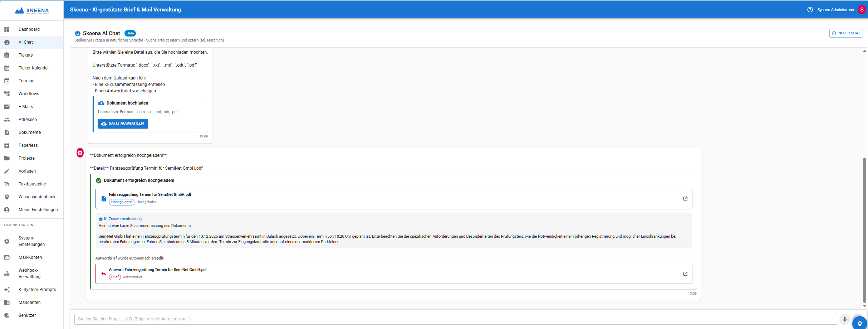
Task: Start a new chat with Neuer Chat
Action: [x=846, y=33]
